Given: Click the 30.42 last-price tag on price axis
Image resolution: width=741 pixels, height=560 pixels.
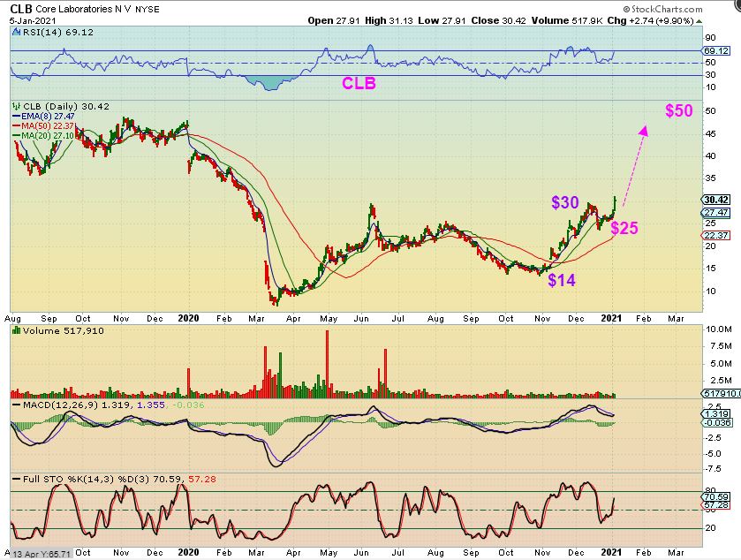Looking at the screenshot, I should click(716, 200).
